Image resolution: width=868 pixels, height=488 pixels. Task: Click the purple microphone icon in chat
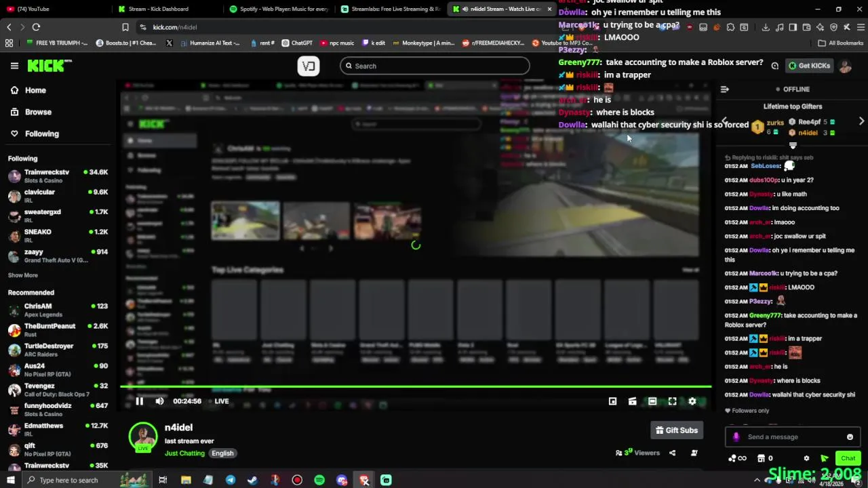pyautogui.click(x=736, y=437)
